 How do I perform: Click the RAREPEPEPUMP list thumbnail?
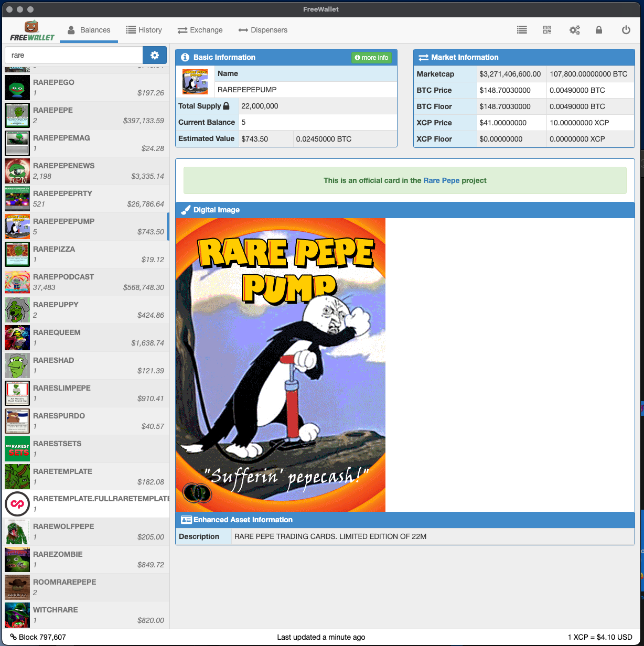click(17, 227)
